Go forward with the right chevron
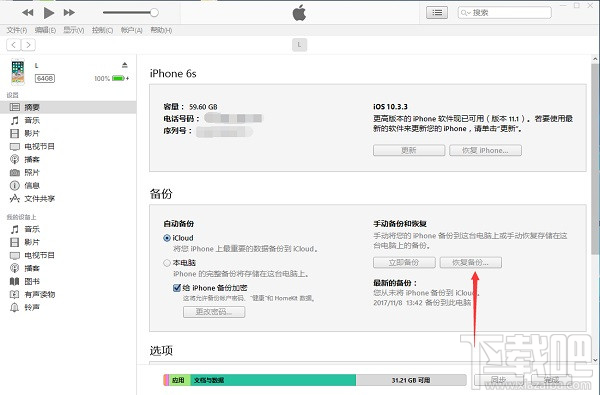 (x=28, y=45)
